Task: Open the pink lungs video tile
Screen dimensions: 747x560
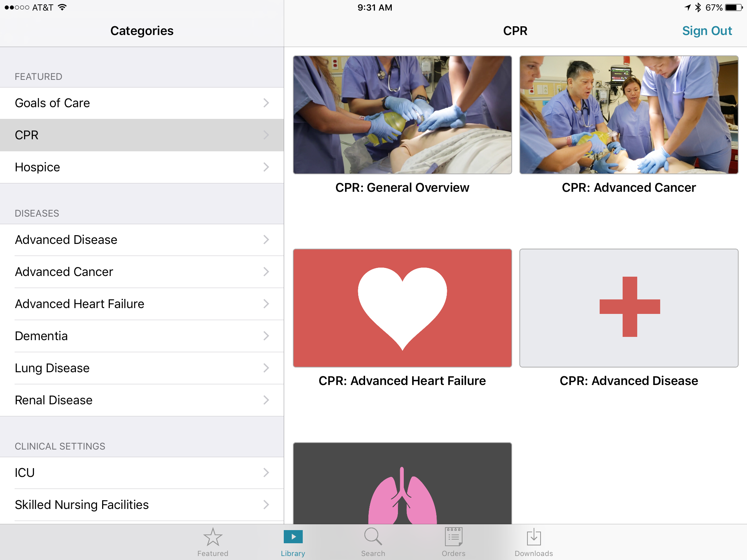Action: pos(402,483)
